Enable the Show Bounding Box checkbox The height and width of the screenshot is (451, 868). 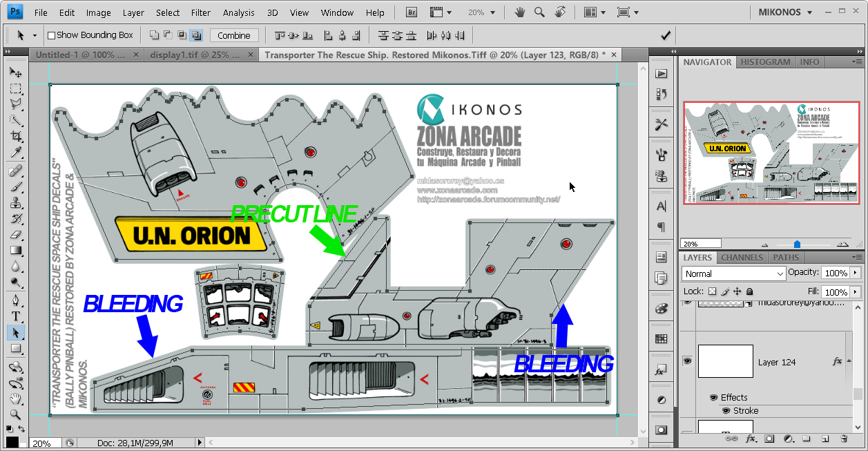(51, 35)
